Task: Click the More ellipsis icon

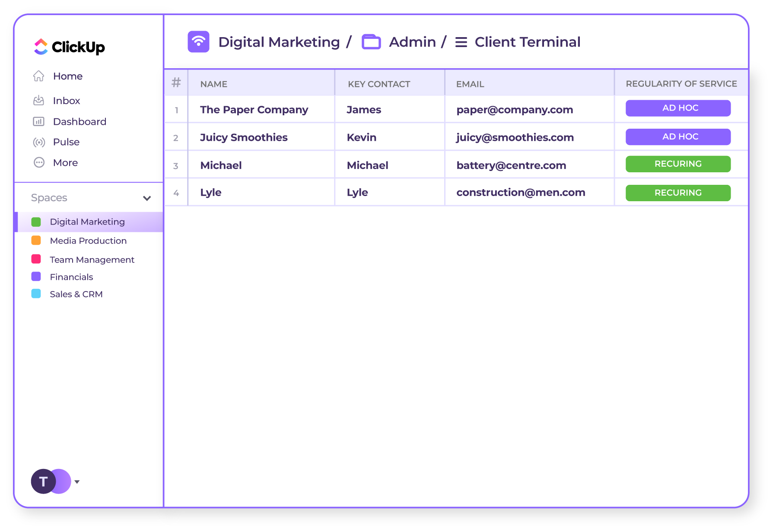Action: point(39,163)
